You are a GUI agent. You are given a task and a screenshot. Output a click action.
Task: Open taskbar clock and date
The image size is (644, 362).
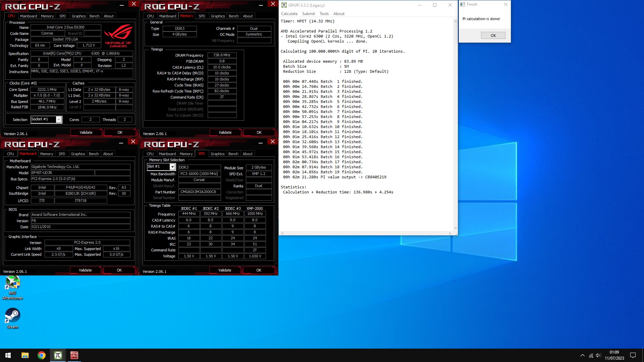(614, 355)
